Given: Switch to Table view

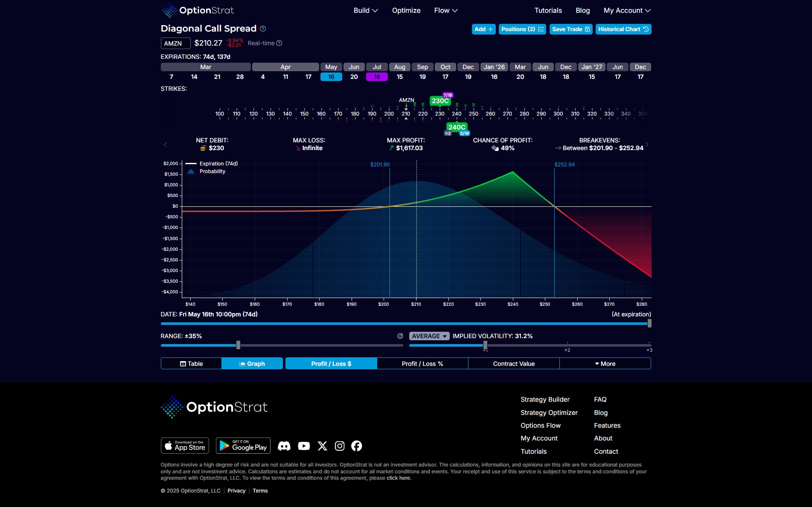Looking at the screenshot, I should point(191,364).
